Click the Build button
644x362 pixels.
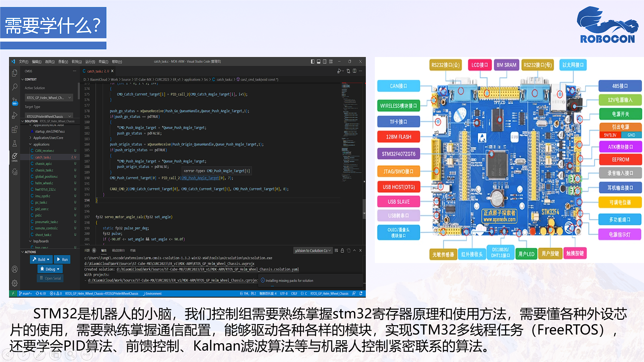point(41,259)
